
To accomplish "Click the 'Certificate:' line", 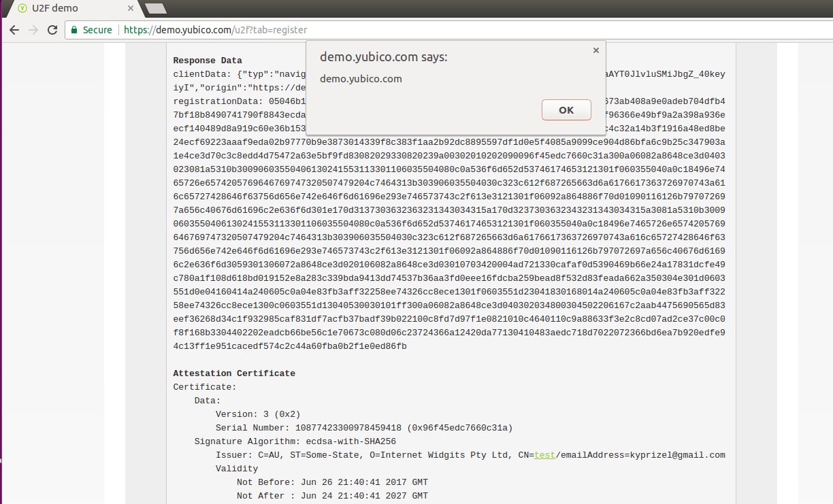I will [205, 387].
